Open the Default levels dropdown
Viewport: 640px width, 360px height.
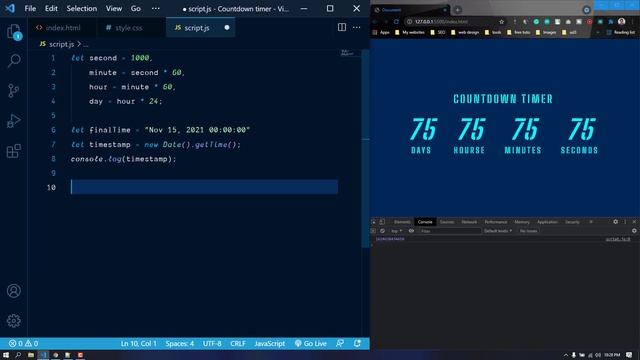pos(498,231)
